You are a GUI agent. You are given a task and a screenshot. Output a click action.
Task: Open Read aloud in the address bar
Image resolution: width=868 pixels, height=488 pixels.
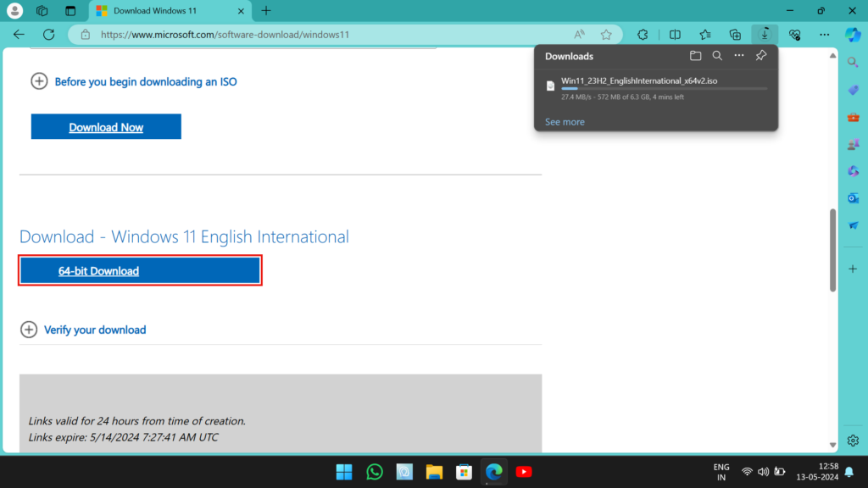(x=579, y=34)
